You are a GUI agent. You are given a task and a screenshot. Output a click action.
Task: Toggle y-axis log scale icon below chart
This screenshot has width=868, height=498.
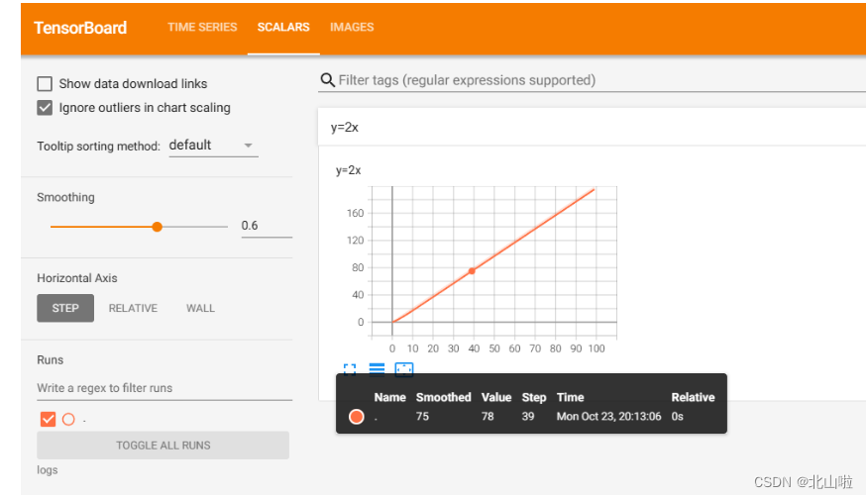377,369
